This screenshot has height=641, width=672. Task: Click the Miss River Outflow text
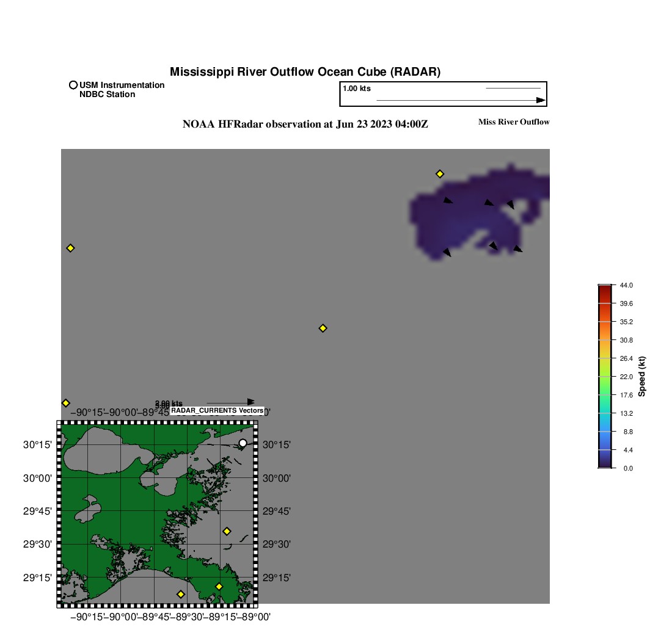point(513,122)
